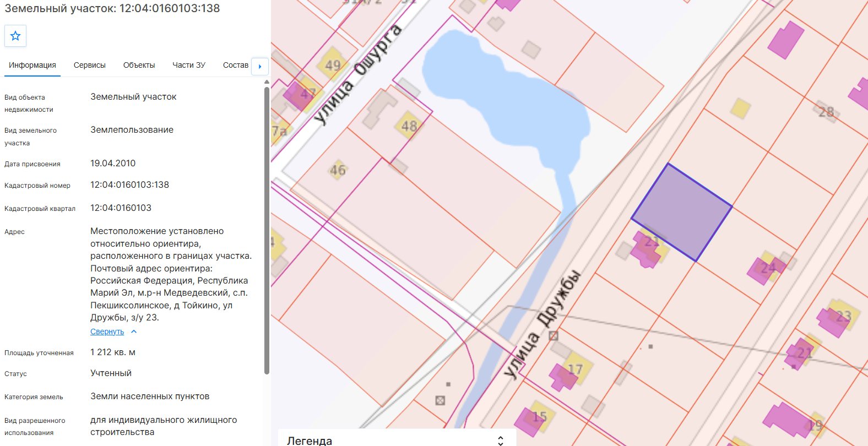Select building number 49 on map
This screenshot has width=868, height=446.
pyautogui.click(x=333, y=65)
